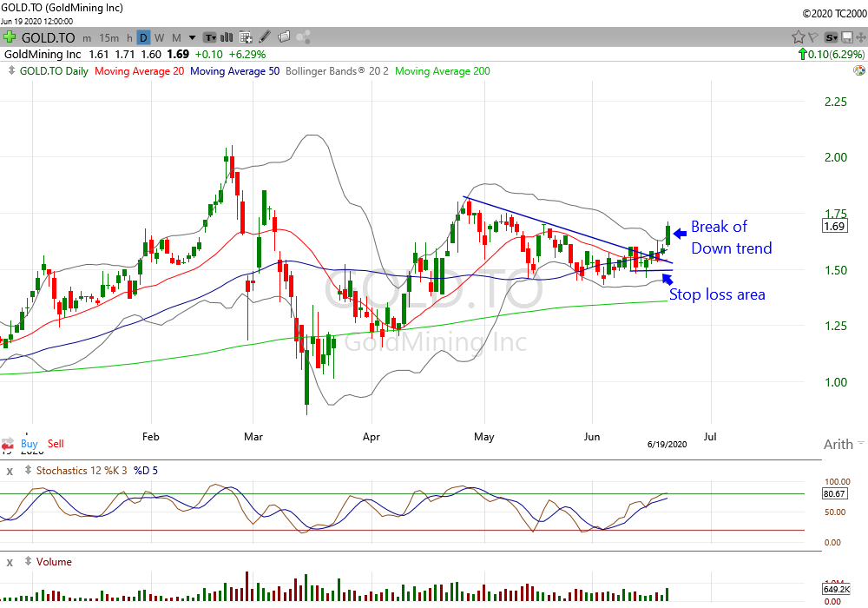868x608 pixels.
Task: Click the Sell link
Action: tap(56, 444)
